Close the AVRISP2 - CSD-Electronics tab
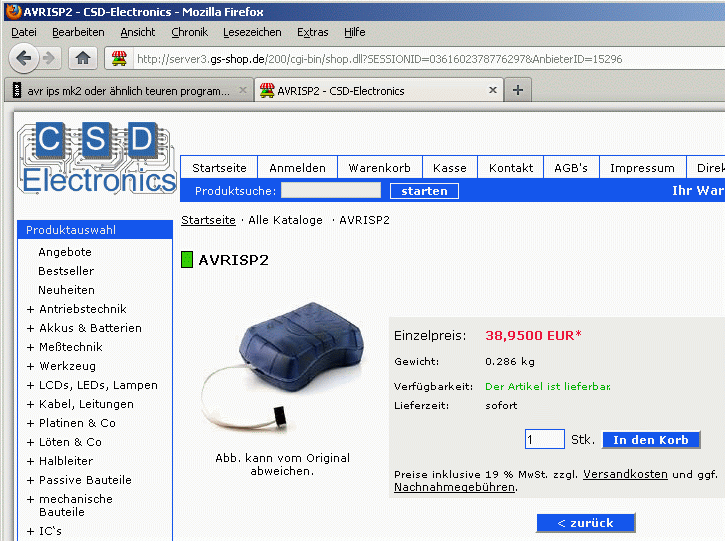The width and height of the screenshot is (725, 541). click(493, 90)
